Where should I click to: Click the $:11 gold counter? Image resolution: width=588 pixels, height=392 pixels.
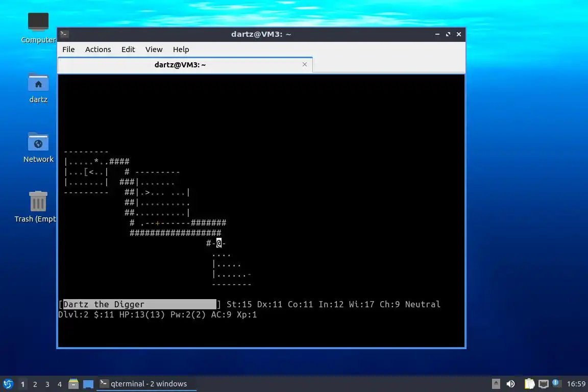pyautogui.click(x=104, y=314)
